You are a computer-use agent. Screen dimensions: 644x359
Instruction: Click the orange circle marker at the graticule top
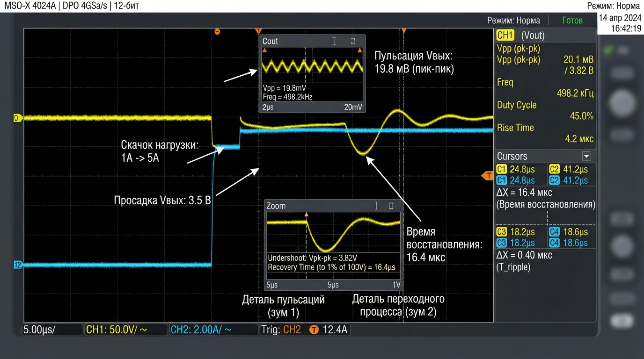click(x=217, y=31)
